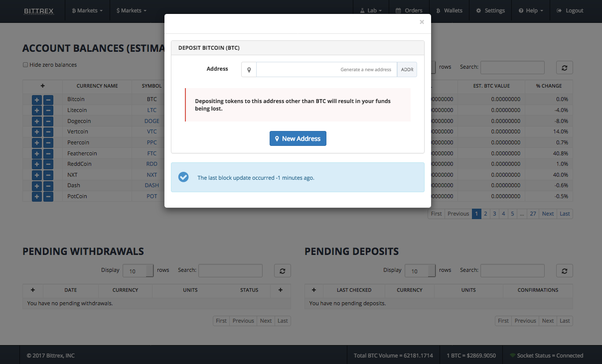This screenshot has width=602, height=364.
Task: Open the $ Markets dropdown menu
Action: (x=132, y=10)
